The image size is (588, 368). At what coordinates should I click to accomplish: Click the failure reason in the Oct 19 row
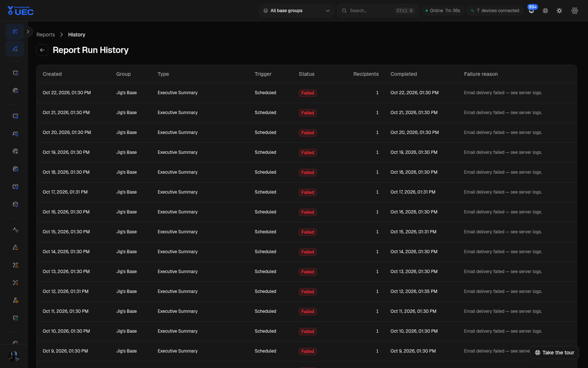point(503,152)
